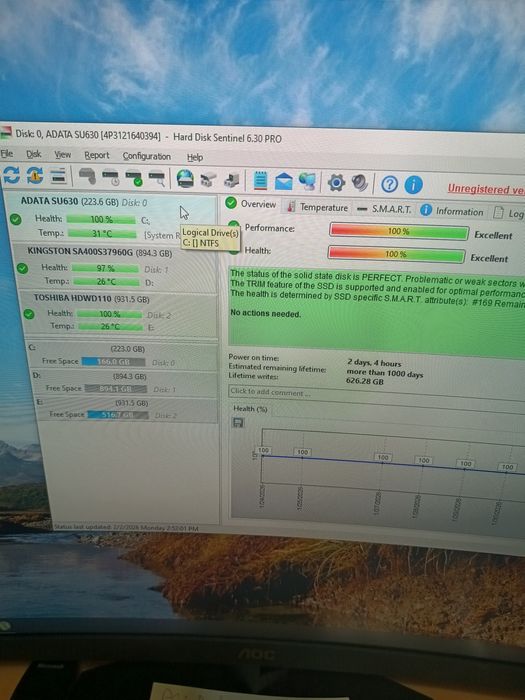Open the Configuration menu

(147, 156)
